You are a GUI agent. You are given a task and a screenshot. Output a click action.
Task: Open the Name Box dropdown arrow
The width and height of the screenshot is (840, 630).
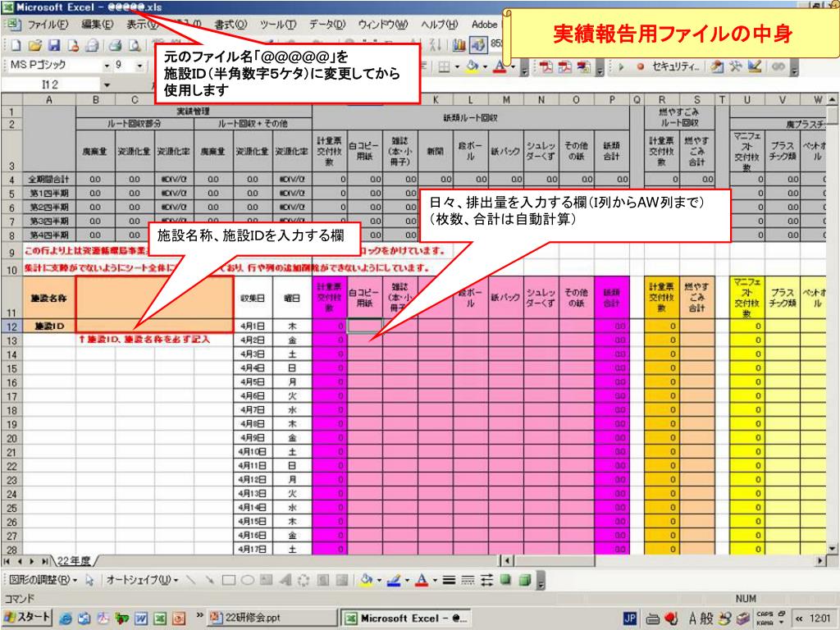tap(107, 84)
